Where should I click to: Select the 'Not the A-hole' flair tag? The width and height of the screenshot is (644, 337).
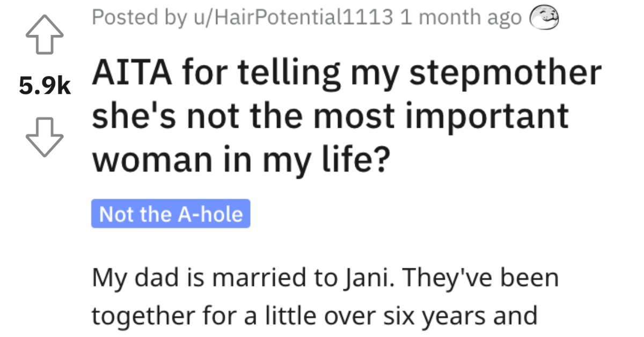tap(171, 214)
